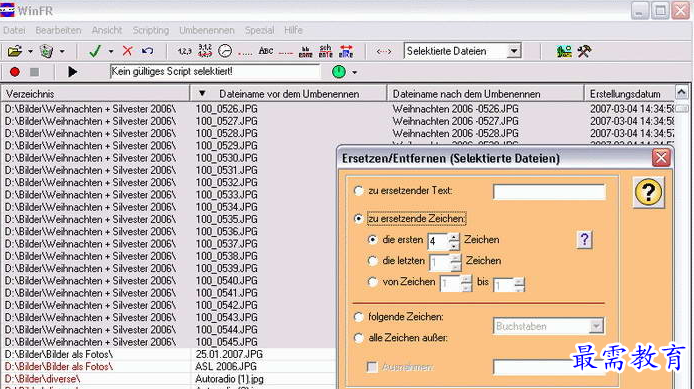Open the Umbenennen menu
694x389 pixels.
point(207,30)
